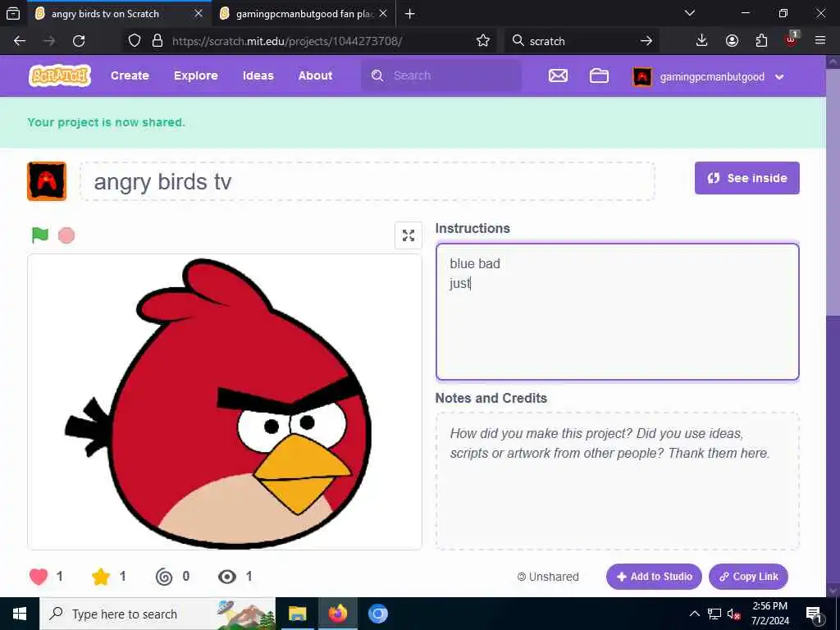
Task: Open the Firefox application menu
Action: (x=820, y=41)
